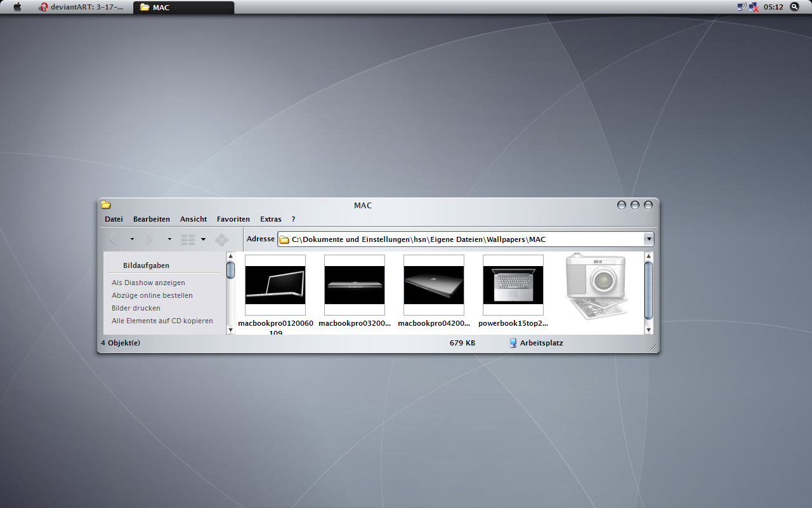The height and width of the screenshot is (508, 812).
Task: Click the 05:12 clock in the tray
Action: point(773,7)
